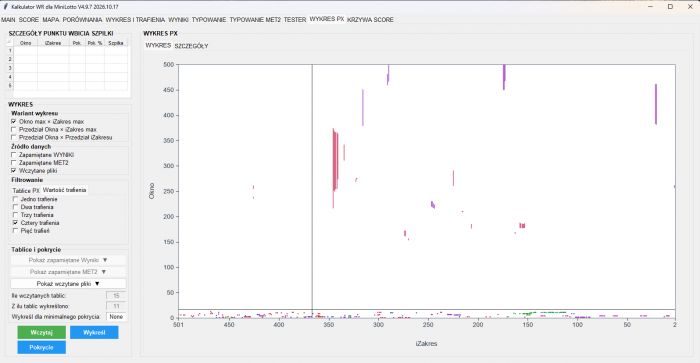
Task: Toggle Cztery trafienia filter
Action: (x=16, y=223)
